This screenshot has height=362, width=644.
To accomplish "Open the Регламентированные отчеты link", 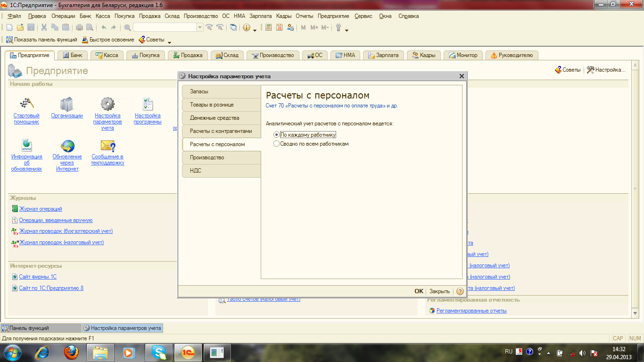I will (471, 311).
